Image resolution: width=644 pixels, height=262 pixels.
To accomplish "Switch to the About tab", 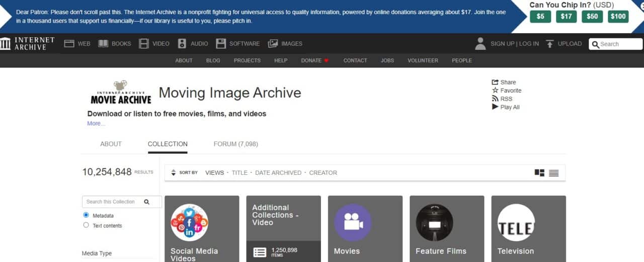I will [x=111, y=144].
